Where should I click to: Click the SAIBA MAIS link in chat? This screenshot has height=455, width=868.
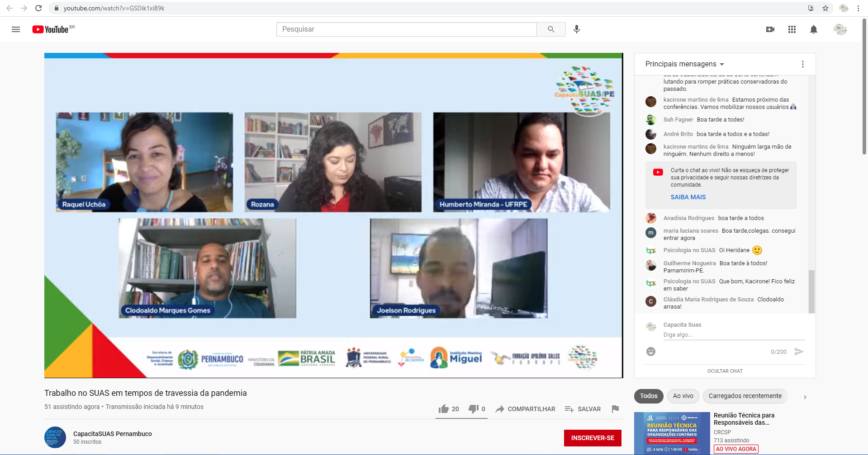point(688,197)
